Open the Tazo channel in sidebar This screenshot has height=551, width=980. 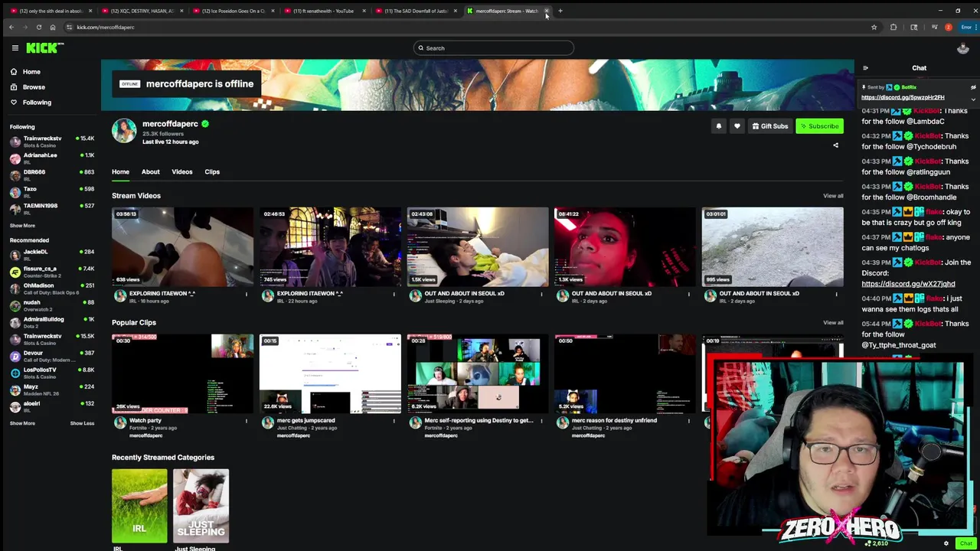pos(51,191)
